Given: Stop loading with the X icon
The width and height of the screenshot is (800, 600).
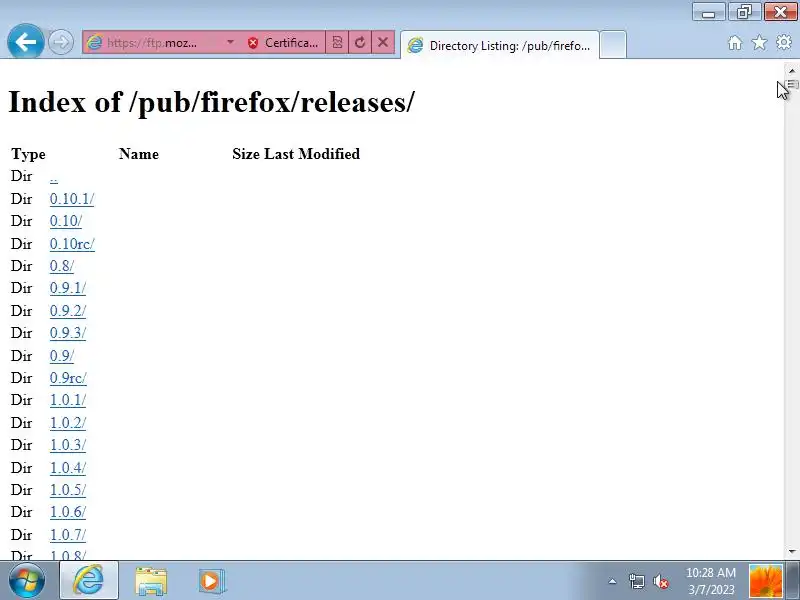Looking at the screenshot, I should 383,42.
